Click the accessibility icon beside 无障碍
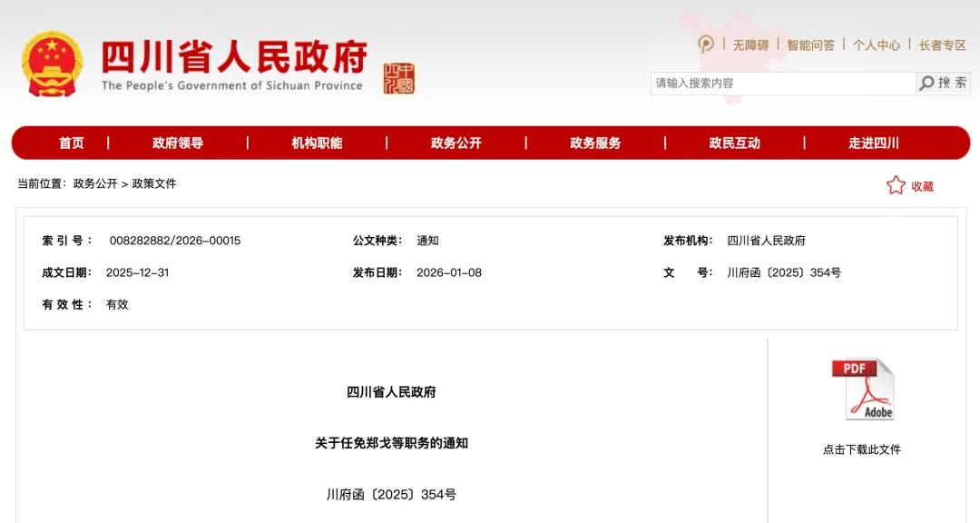 [706, 44]
